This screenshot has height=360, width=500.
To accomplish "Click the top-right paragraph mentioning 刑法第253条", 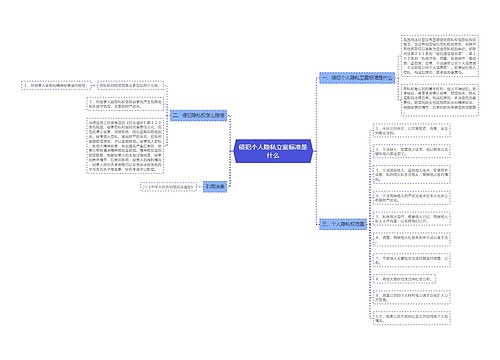I will tap(440, 56).
